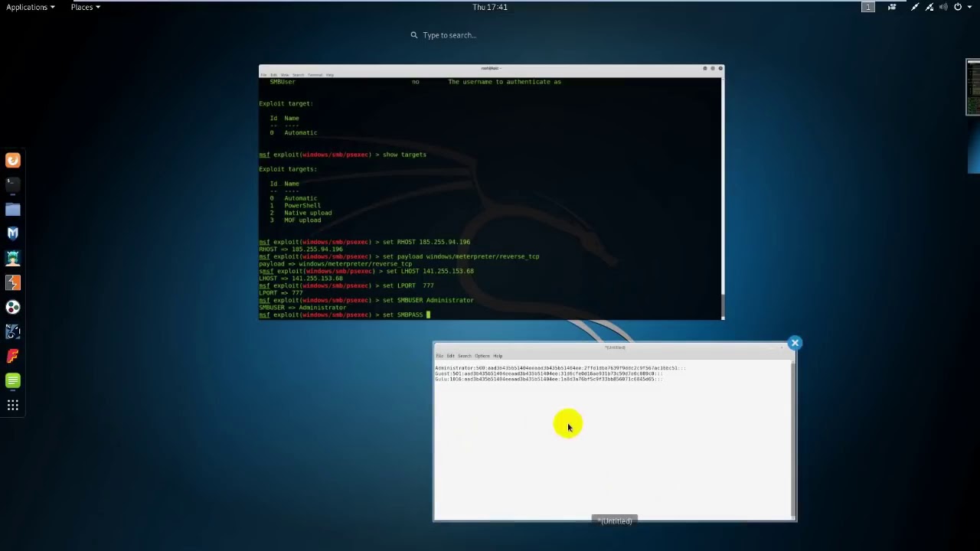Click the wired network connection icon
Screen dimensions: 980x551
pyautogui.click(x=915, y=7)
